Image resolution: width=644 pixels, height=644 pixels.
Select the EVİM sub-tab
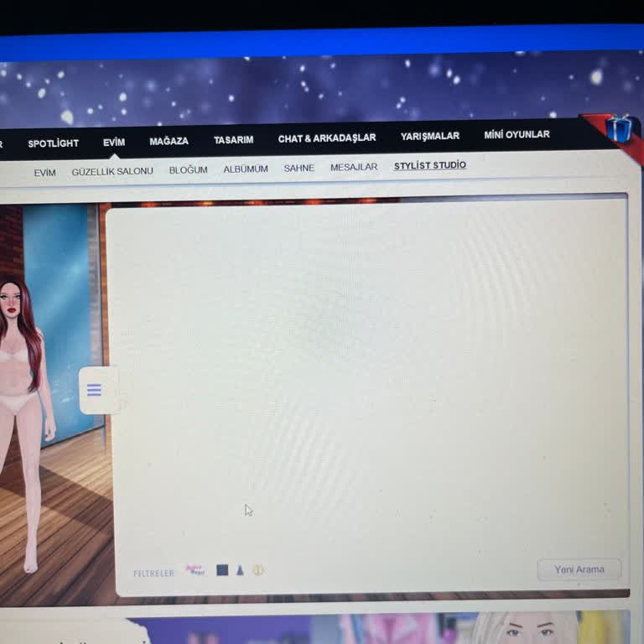[44, 173]
